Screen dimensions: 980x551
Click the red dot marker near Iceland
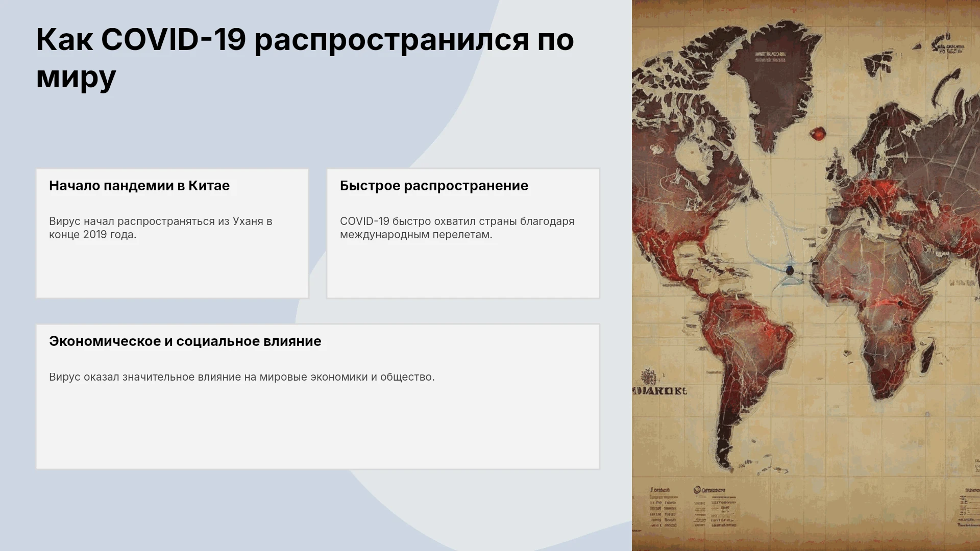click(817, 134)
